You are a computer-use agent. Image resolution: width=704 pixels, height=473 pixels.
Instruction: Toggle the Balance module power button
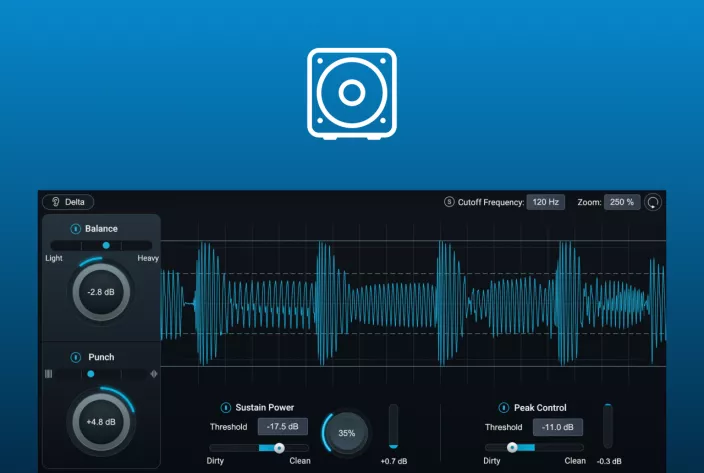pyautogui.click(x=76, y=229)
